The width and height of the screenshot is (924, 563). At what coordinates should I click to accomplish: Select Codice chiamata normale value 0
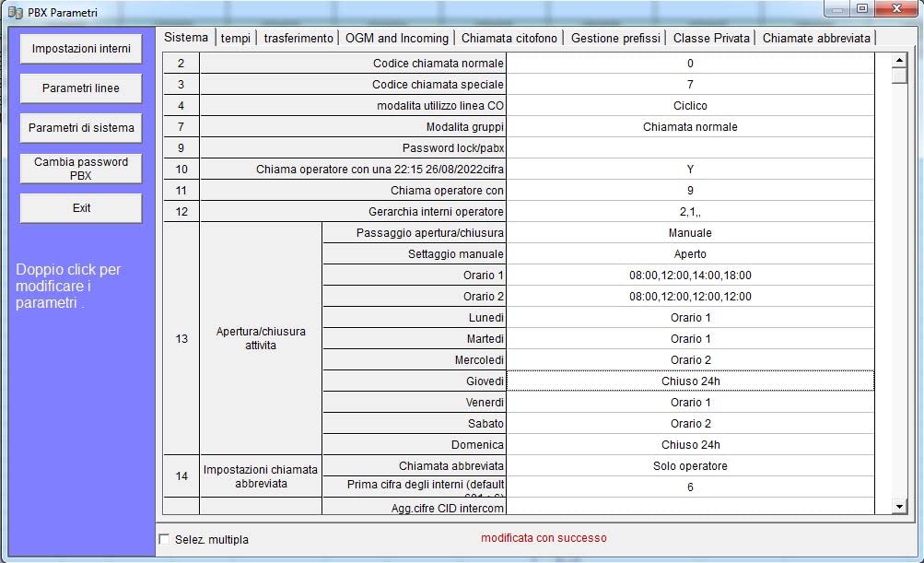point(690,63)
